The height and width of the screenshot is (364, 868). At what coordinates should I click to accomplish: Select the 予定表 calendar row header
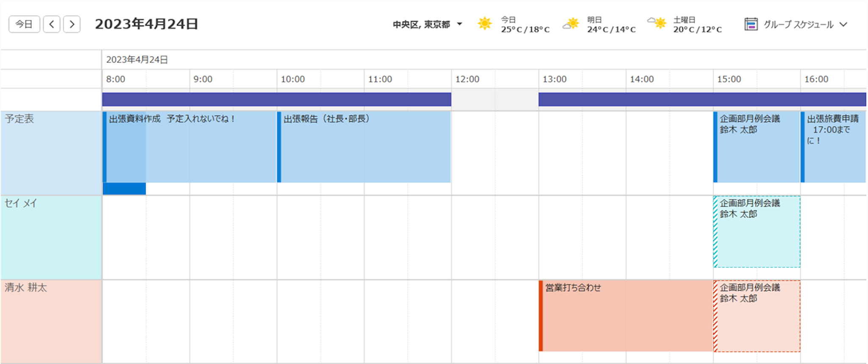pyautogui.click(x=51, y=153)
